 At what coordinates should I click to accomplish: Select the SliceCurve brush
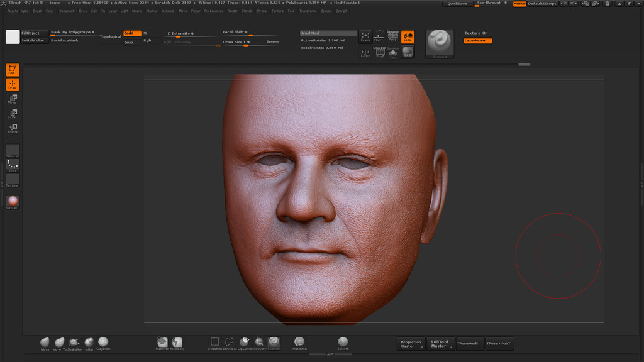259,344
